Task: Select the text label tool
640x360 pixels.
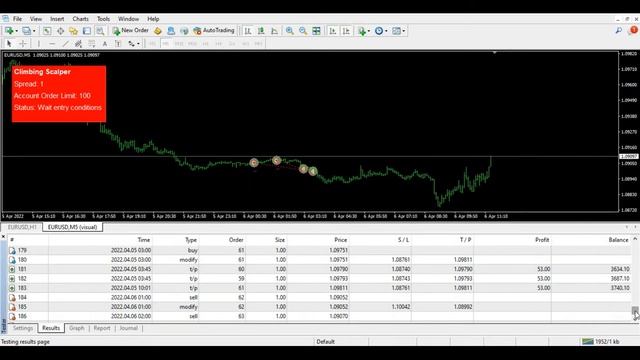Action: tap(118, 44)
